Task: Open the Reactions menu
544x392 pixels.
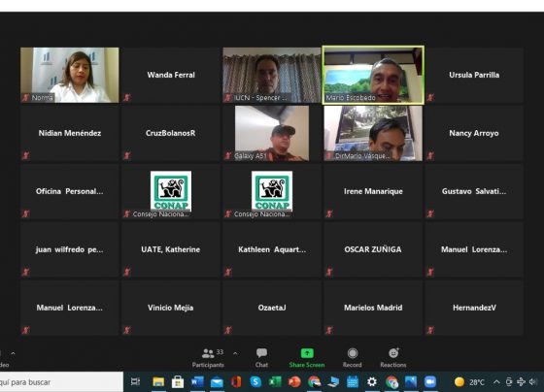Action: (x=393, y=358)
